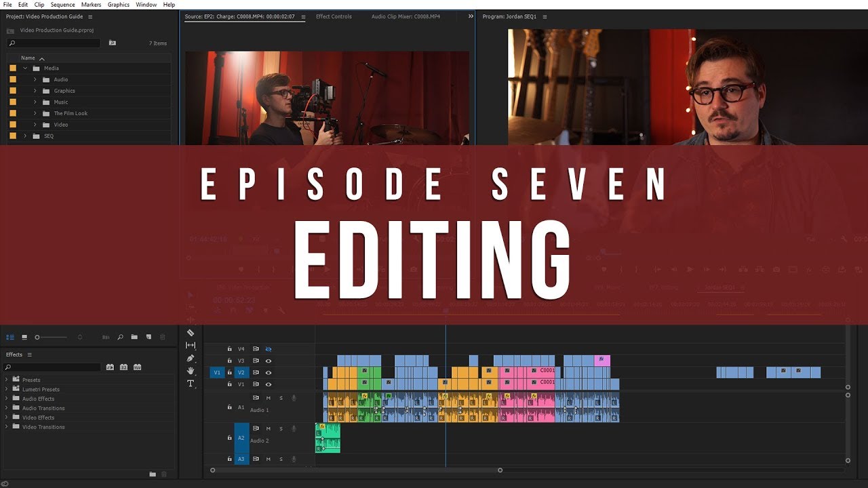This screenshot has width=868, height=488.
Task: Expand The Film Look bin
Action: pos(35,113)
